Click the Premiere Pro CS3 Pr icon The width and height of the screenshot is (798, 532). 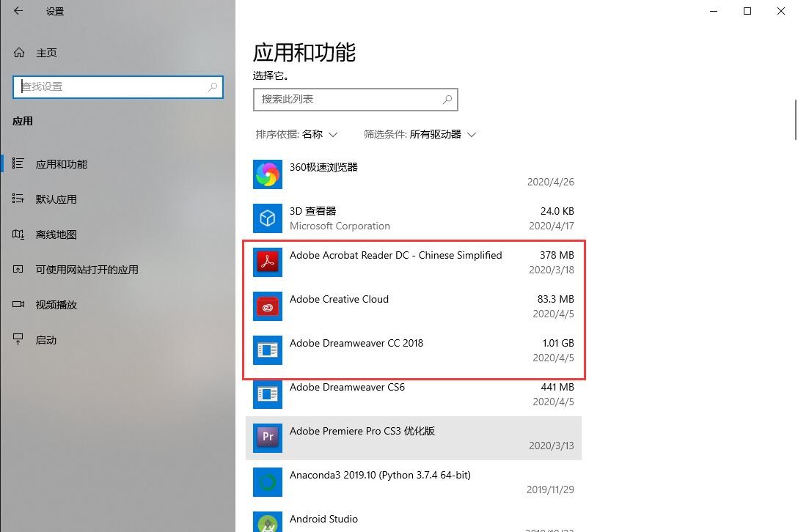[x=268, y=438]
